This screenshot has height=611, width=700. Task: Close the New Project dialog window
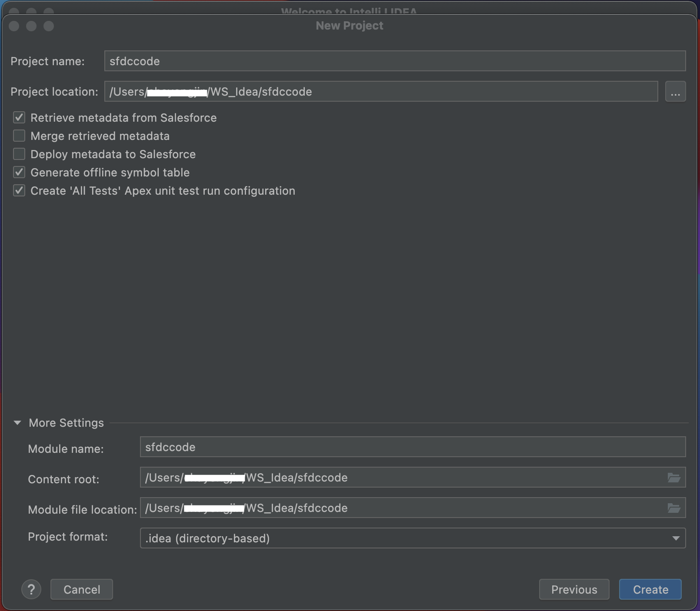pos(14,26)
